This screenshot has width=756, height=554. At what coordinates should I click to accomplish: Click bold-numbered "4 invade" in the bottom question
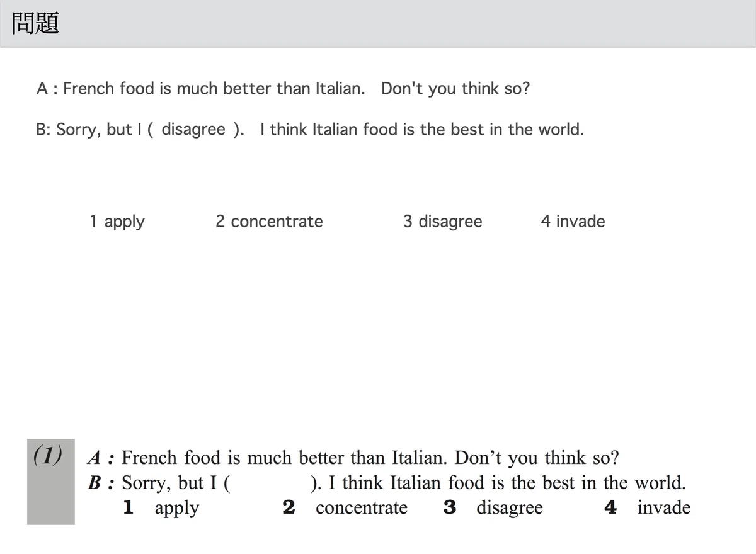pyautogui.click(x=647, y=508)
